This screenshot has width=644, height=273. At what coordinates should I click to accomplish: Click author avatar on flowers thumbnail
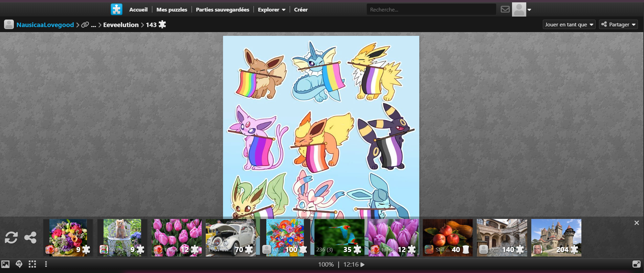coord(50,250)
